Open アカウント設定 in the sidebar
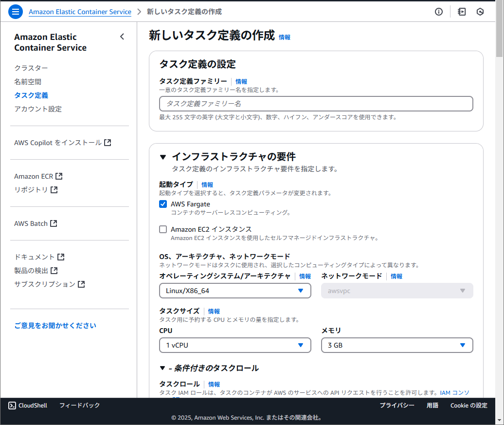The width and height of the screenshot is (504, 425). [38, 109]
